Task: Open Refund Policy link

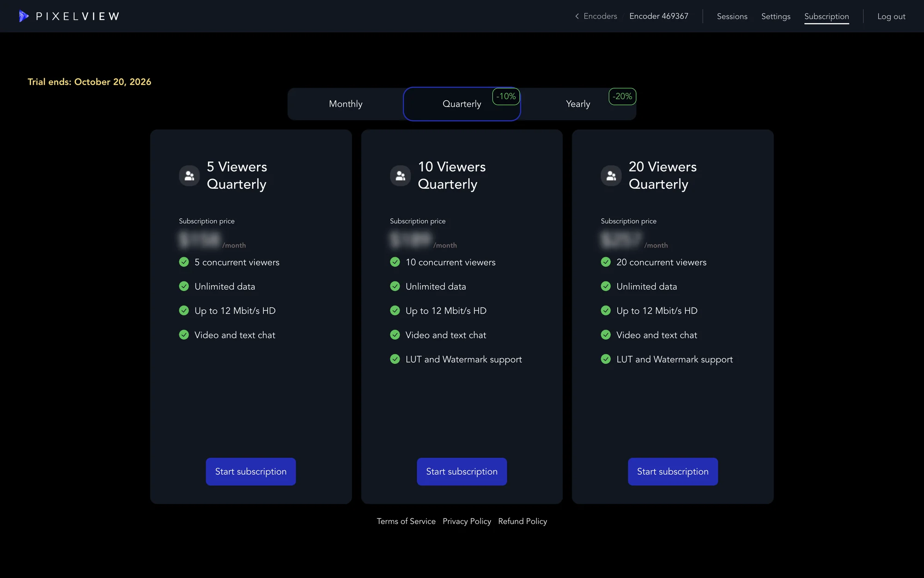Action: 523,521
